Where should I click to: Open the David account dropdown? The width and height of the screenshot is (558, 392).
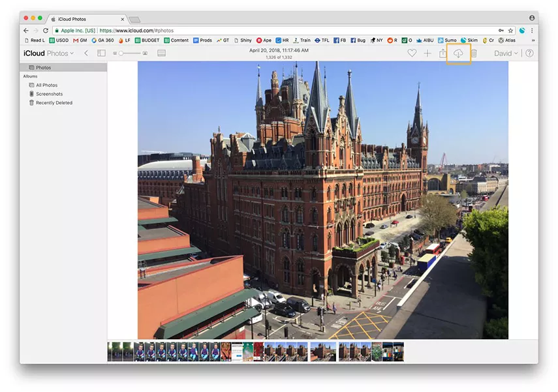506,53
